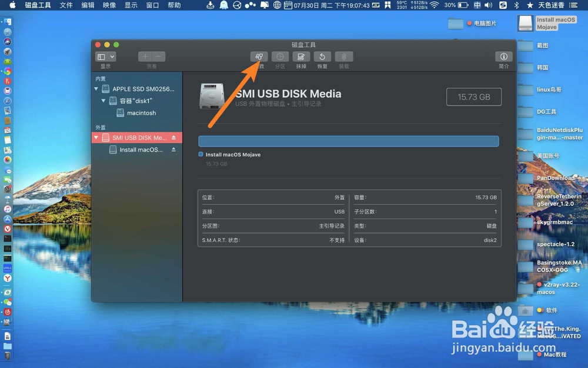Click the USB connection value

339,212
